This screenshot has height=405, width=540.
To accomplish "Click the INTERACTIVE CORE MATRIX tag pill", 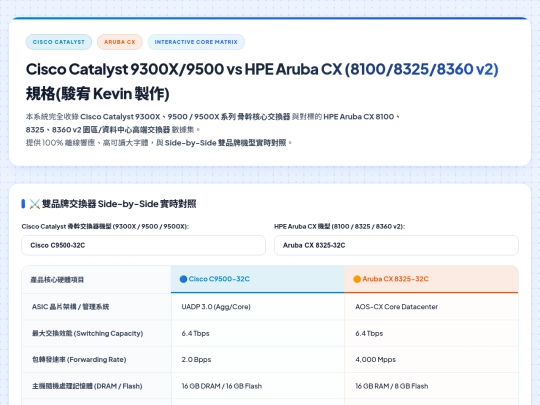I will (196, 42).
